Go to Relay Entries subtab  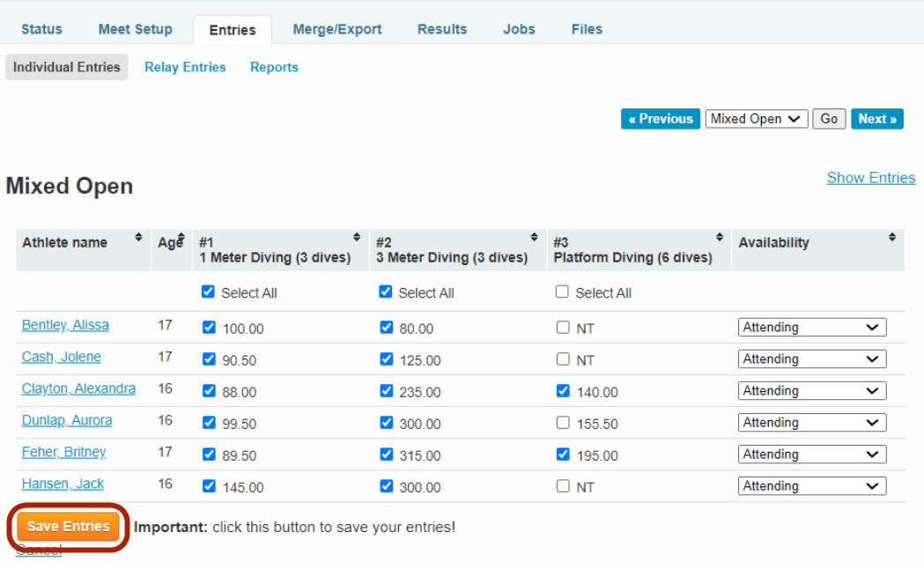pyautogui.click(x=185, y=67)
